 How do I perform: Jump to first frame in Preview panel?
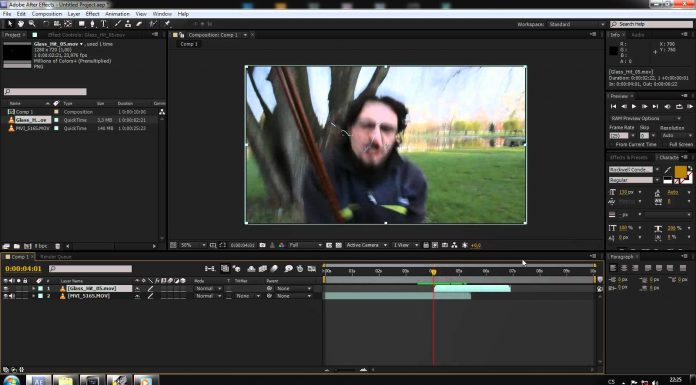pyautogui.click(x=613, y=107)
